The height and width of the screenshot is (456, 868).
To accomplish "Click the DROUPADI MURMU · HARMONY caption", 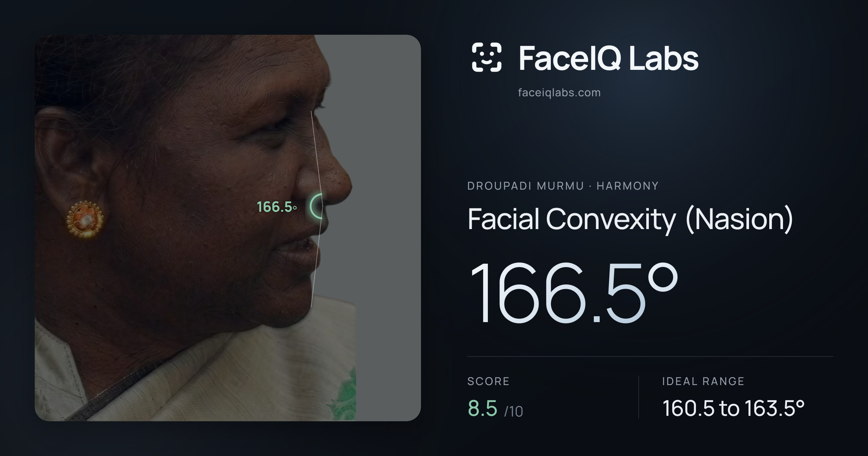I will point(563,186).
